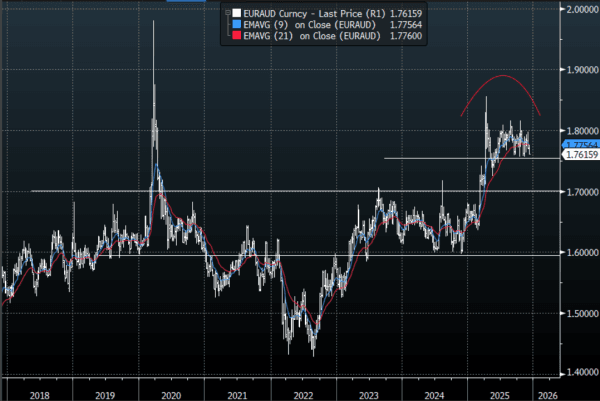Click the 2021 label on the time axis
This screenshot has height=401, width=600.
point(237,396)
